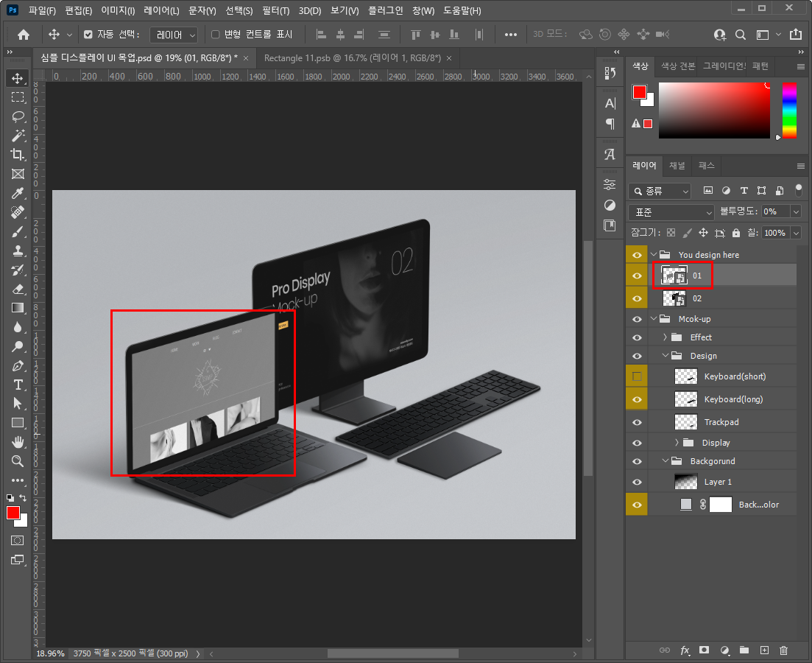
Task: Switch to the 채널 panel tab
Action: click(677, 165)
